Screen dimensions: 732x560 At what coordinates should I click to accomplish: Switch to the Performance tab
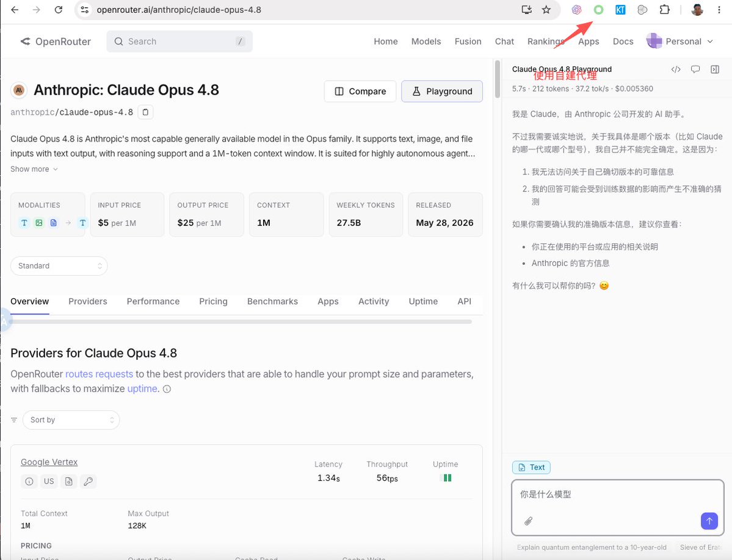tap(153, 301)
